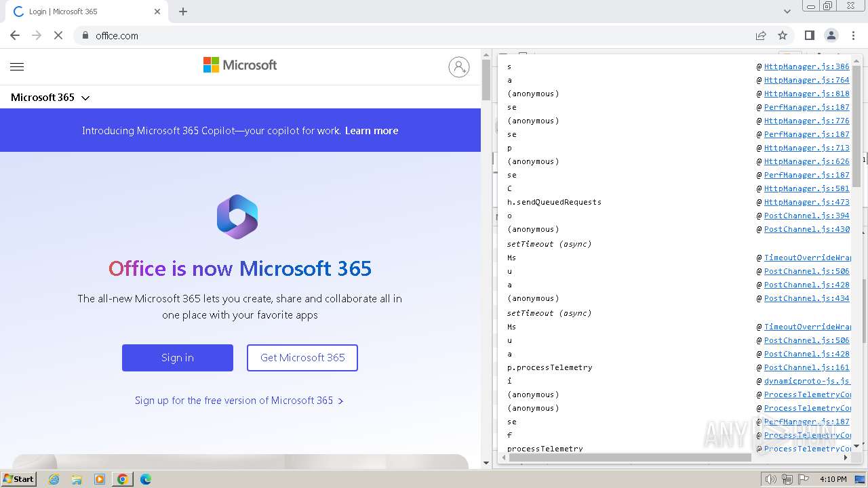Open the media player taskbar icon
The image size is (868, 488).
[100, 479]
